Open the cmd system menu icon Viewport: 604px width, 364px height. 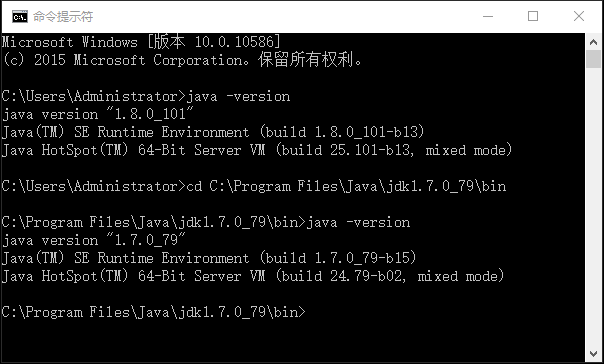tap(20, 17)
